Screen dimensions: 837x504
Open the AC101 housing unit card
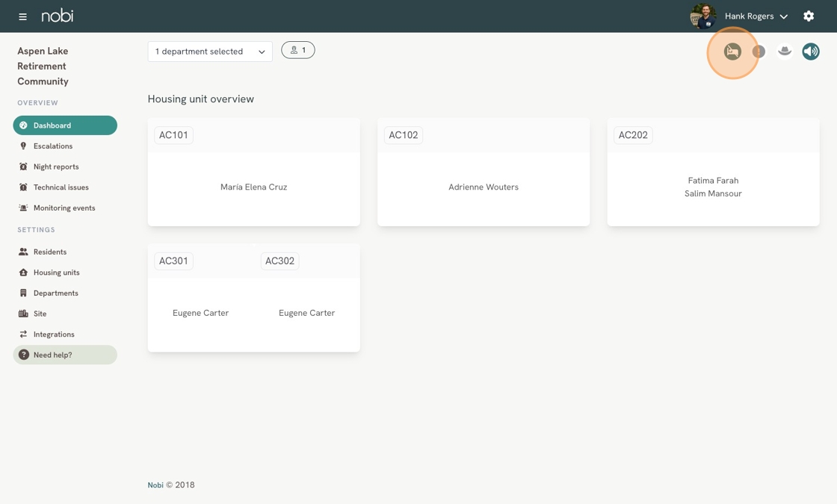(x=253, y=172)
